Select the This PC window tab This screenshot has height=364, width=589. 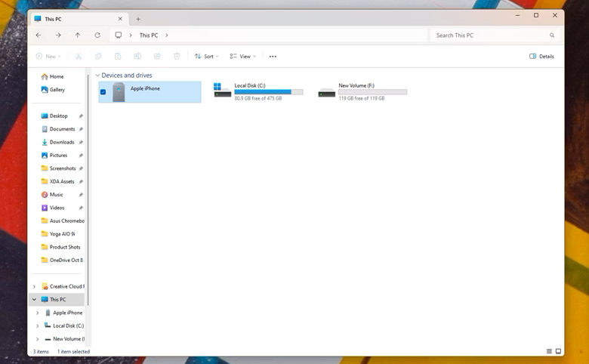(79, 19)
